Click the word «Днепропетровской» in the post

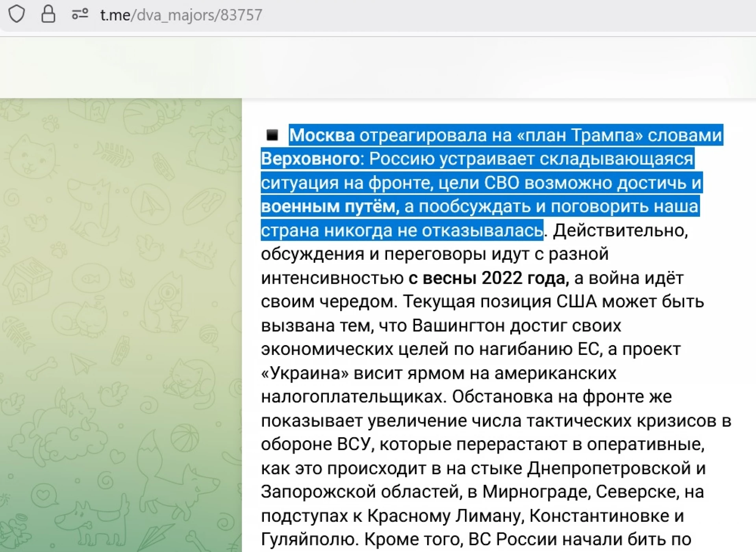pyautogui.click(x=609, y=468)
